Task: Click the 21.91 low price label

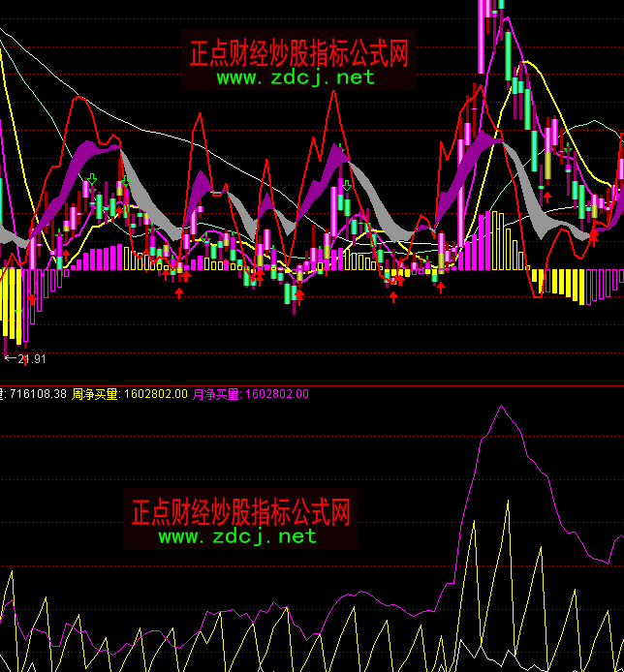Action: (x=32, y=359)
